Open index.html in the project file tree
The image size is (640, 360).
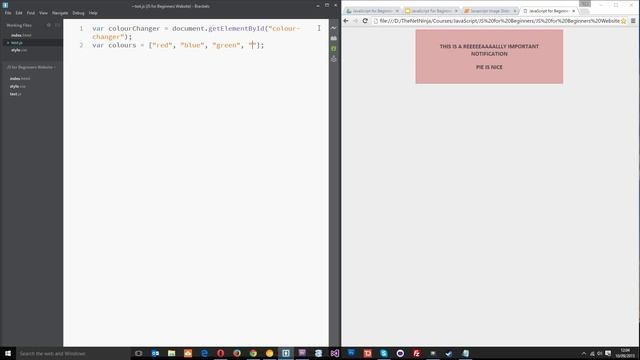(20, 78)
